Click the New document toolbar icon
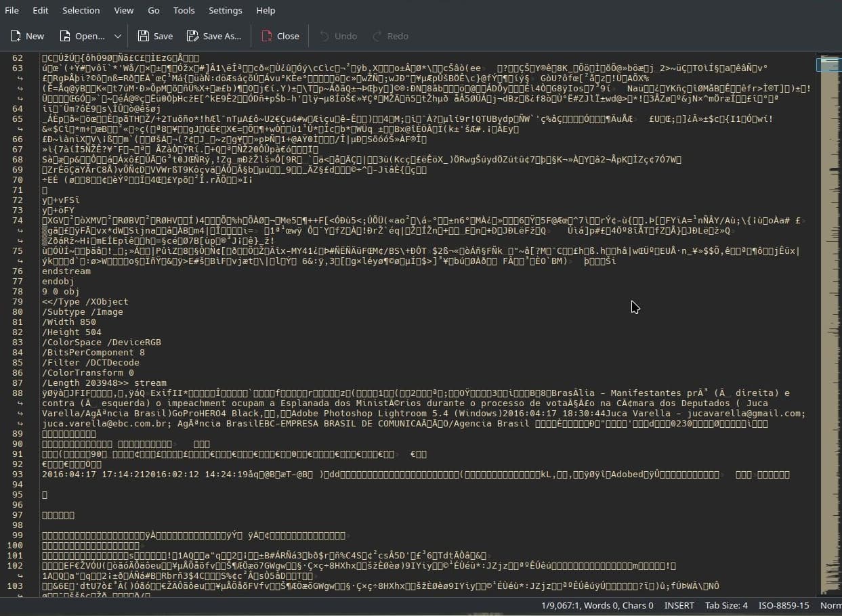 [x=15, y=36]
